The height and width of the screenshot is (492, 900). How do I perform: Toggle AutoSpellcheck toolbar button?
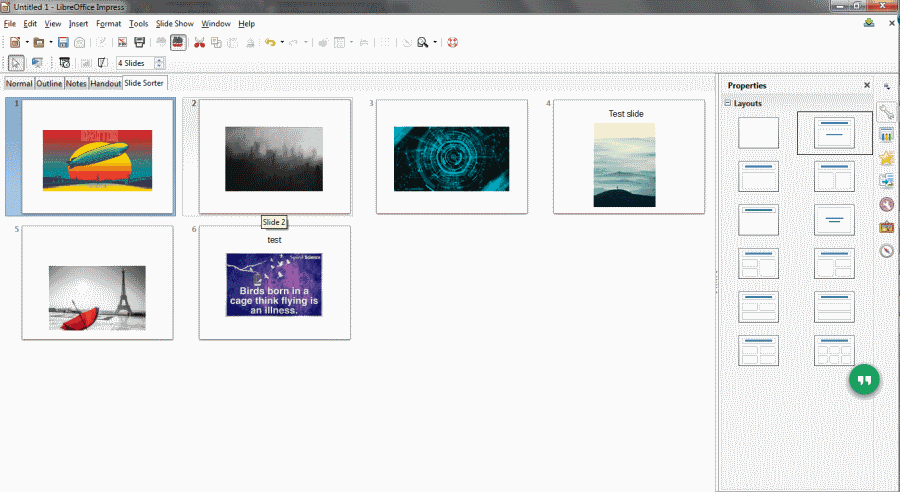[x=178, y=42]
